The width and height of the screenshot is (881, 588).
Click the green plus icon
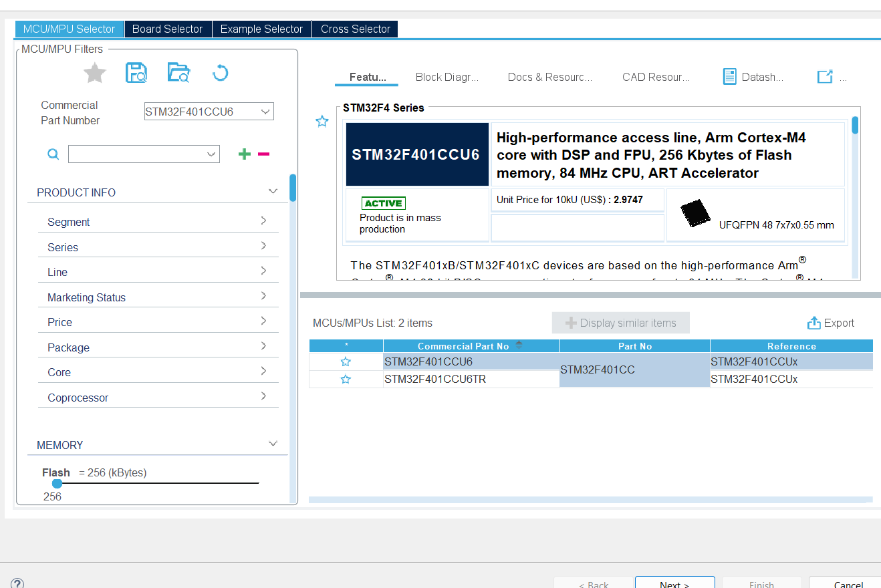pyautogui.click(x=245, y=154)
